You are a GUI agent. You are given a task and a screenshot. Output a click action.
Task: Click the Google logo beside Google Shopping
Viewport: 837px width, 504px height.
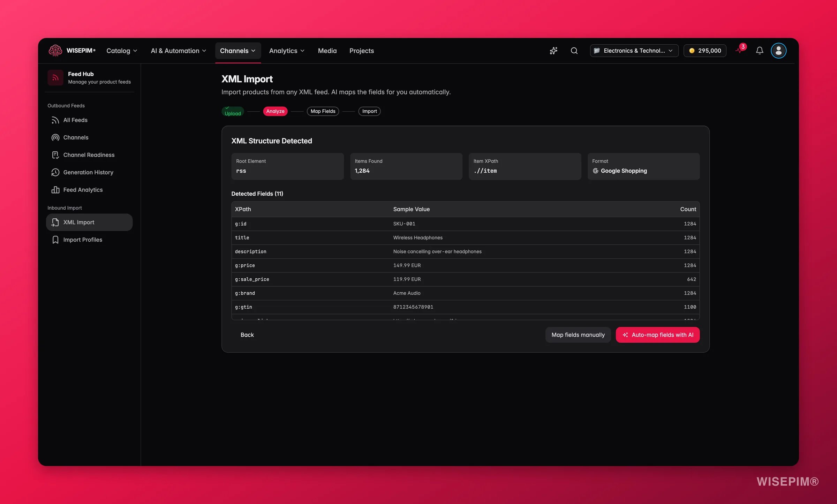(x=595, y=171)
